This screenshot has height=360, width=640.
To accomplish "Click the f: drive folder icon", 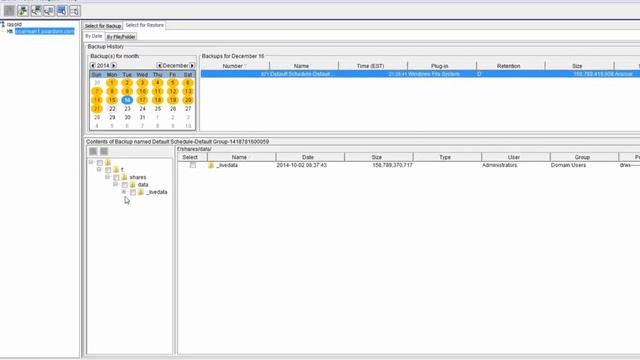I will pos(116,169).
